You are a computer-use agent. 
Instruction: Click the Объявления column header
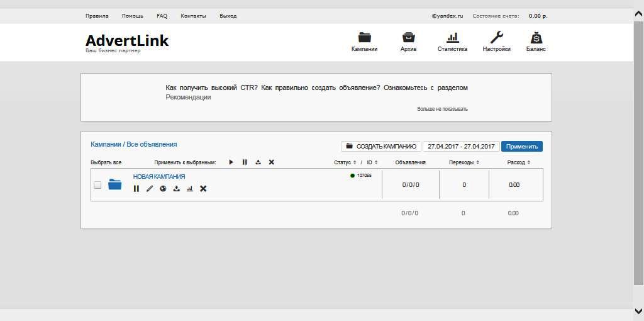point(410,162)
